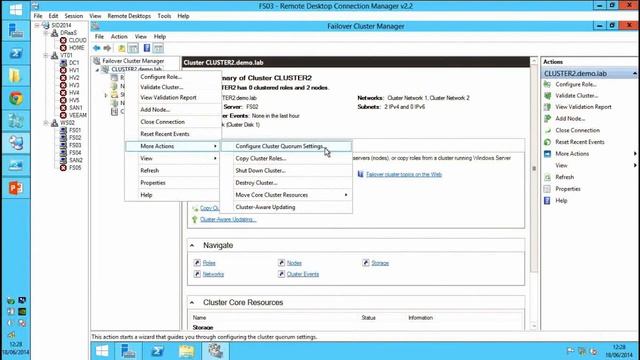Select the Failover Cluster Manager root node
Image resolution: width=640 pixels, height=360 pixels.
133,61
